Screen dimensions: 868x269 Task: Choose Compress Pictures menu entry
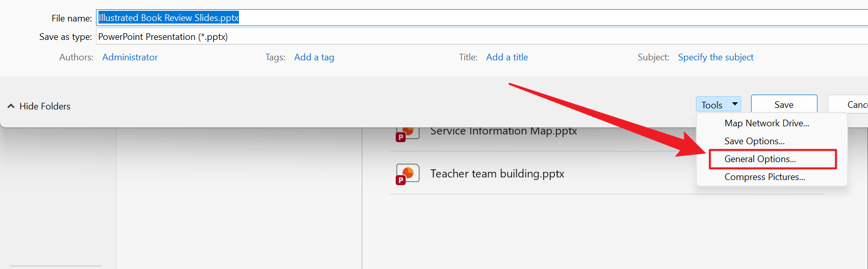[764, 177]
